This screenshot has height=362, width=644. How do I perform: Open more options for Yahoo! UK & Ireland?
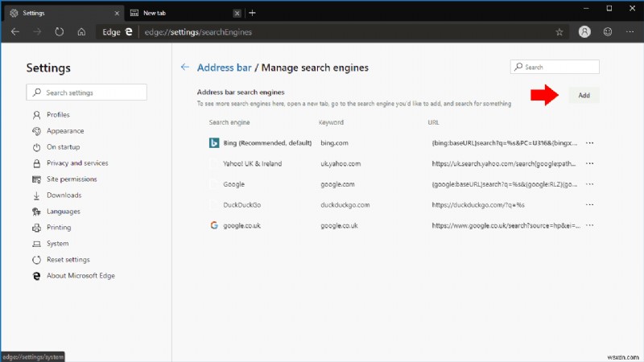point(589,163)
